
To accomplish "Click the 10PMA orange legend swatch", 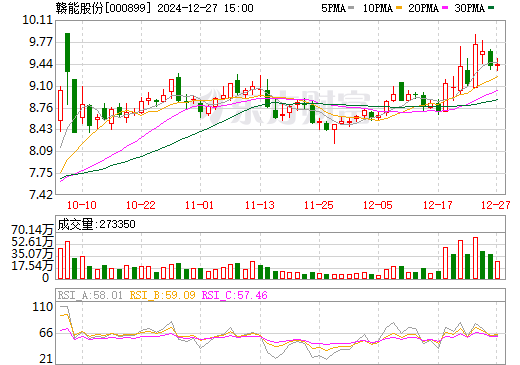I will pos(399,8).
